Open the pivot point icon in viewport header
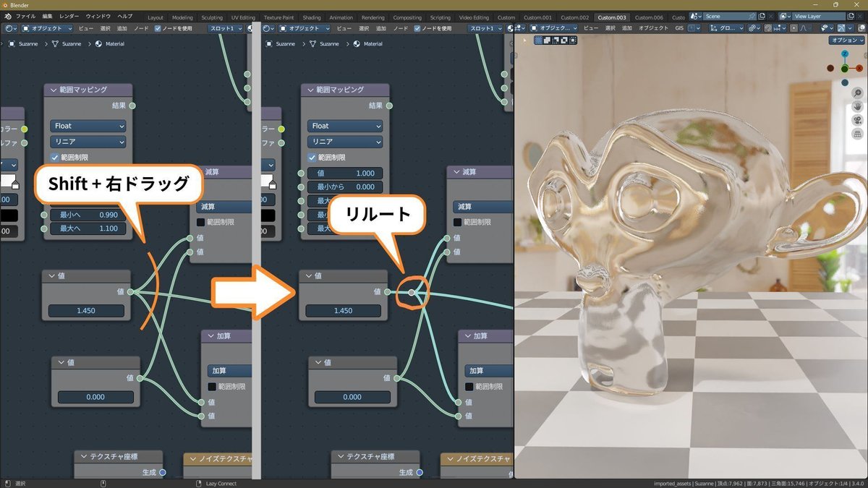868x488 pixels. click(754, 28)
